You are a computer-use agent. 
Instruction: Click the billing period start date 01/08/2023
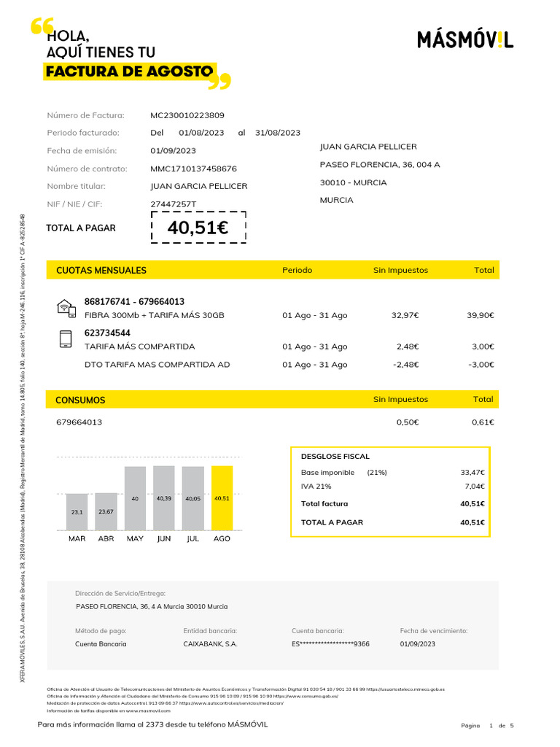(x=201, y=133)
